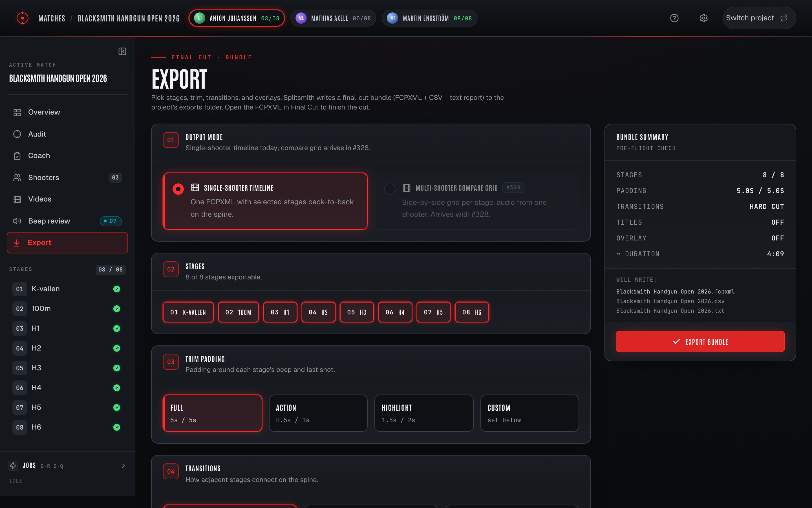Open the help question mark icon
This screenshot has width=812, height=508.
pos(674,18)
